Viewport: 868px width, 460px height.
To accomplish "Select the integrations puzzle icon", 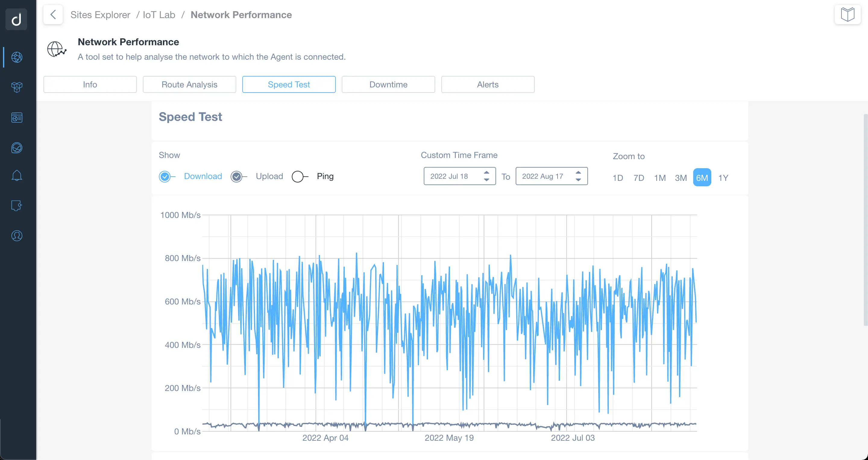I will pos(17,206).
